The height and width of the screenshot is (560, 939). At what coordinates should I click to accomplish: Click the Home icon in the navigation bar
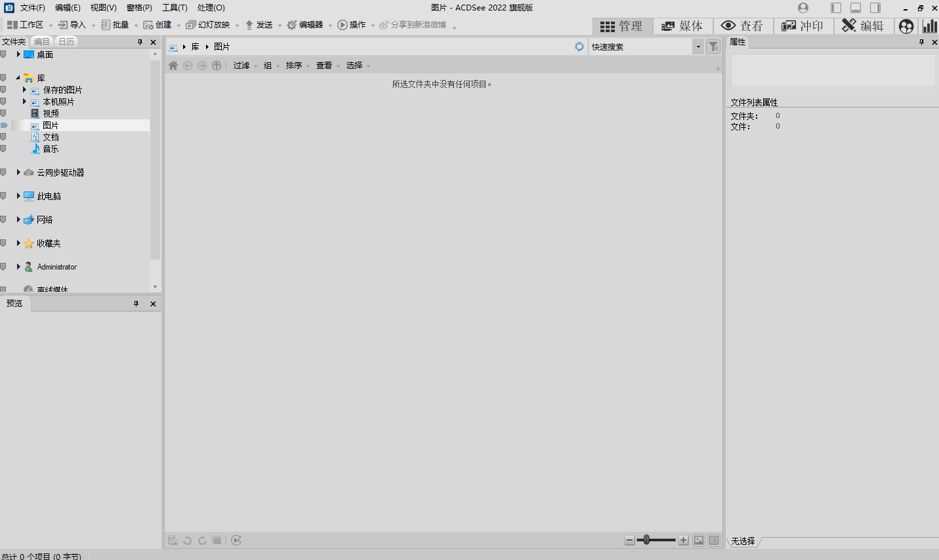pyautogui.click(x=173, y=66)
